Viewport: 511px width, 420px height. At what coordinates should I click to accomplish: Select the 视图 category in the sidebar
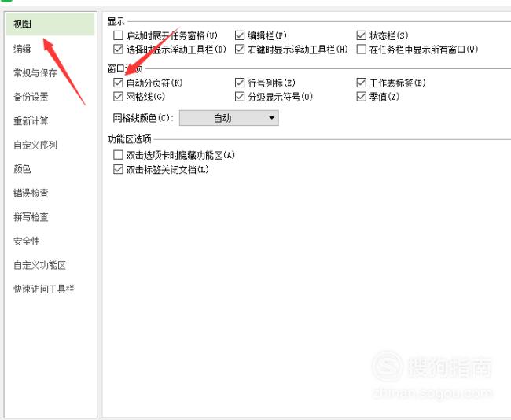point(50,24)
